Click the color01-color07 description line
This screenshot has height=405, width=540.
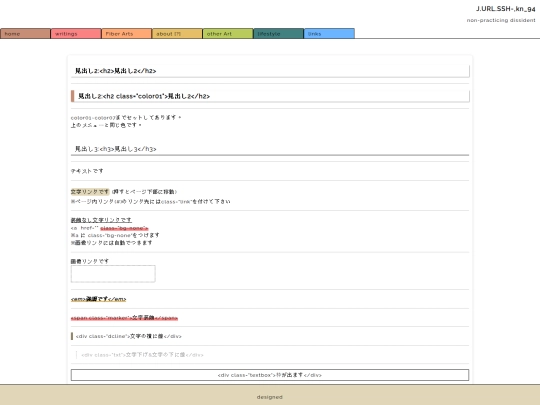[x=126, y=118]
